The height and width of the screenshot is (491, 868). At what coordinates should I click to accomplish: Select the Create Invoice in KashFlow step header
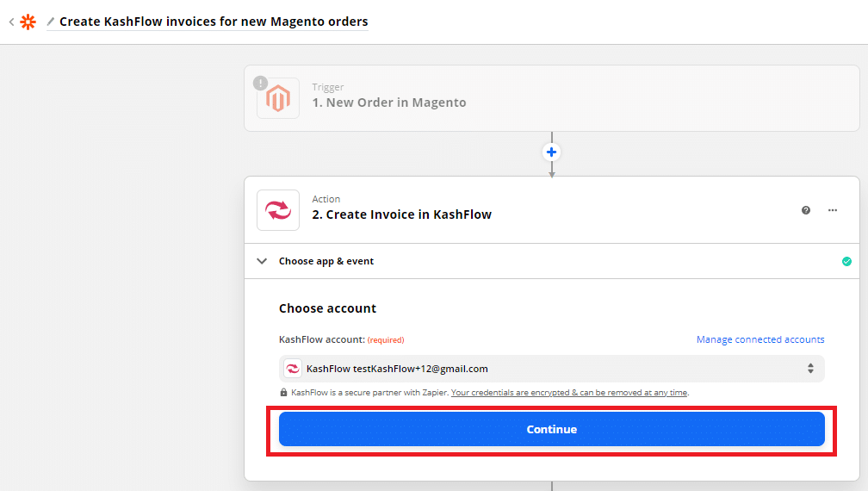tap(401, 214)
